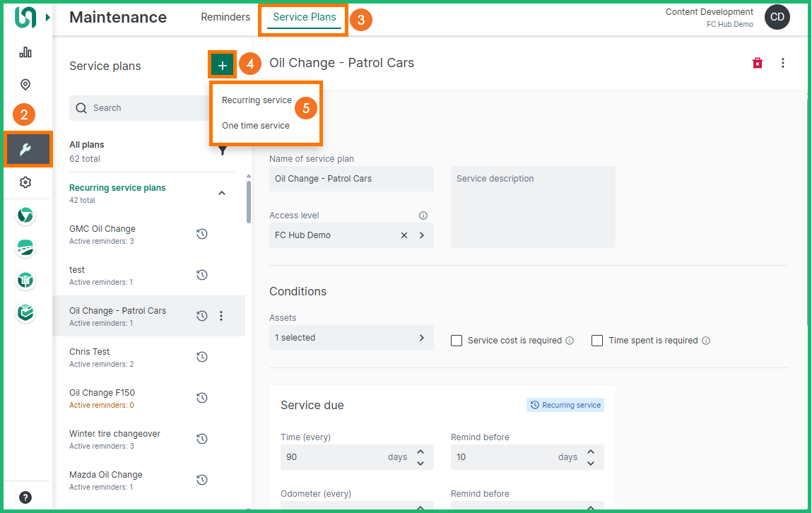Click the filter funnel icon under All plans

coord(223,151)
